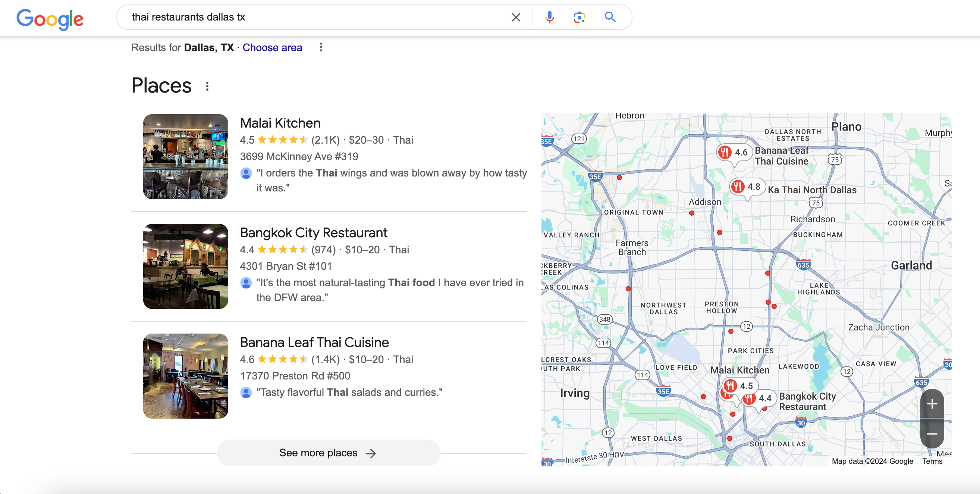
Task: Open Google Lens image search icon
Action: pos(579,17)
